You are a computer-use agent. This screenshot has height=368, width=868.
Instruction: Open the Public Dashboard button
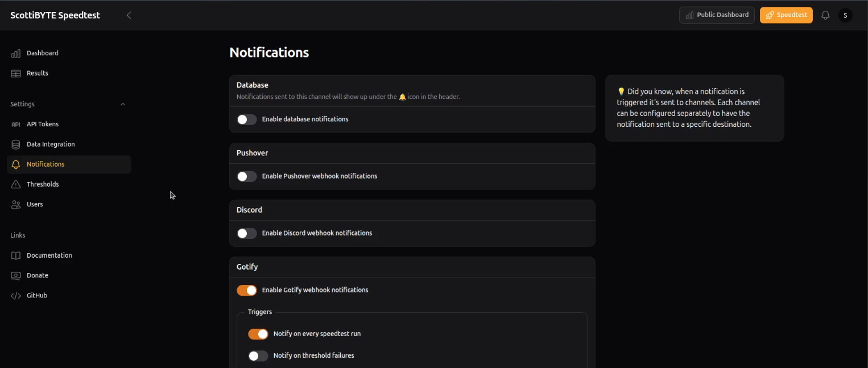click(x=717, y=15)
